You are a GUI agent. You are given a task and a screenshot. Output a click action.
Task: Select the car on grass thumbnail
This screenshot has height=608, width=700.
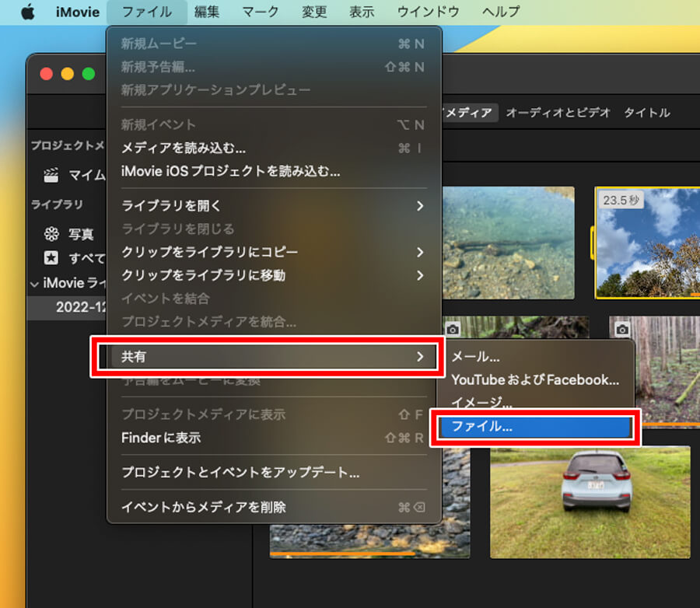(x=590, y=502)
